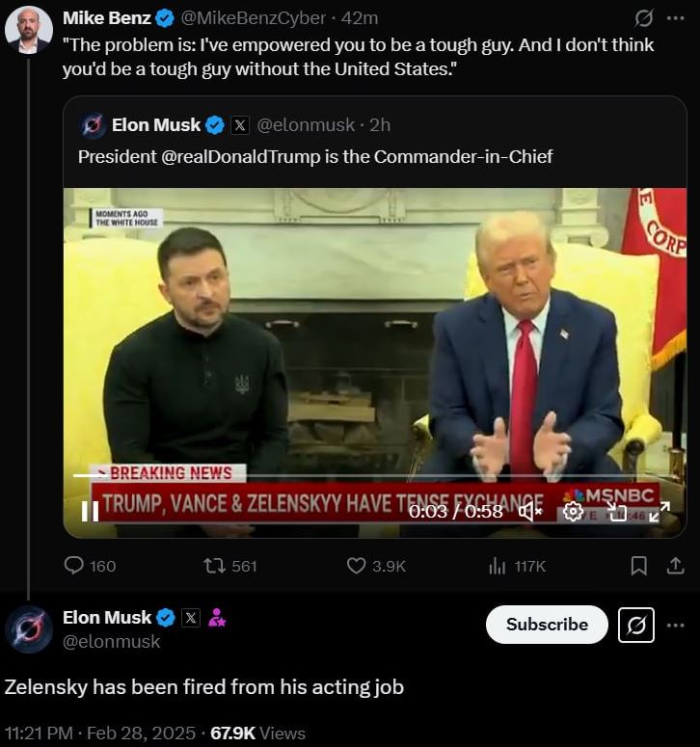
Task: Open picture-in-picture for the video
Action: pyautogui.click(x=616, y=511)
